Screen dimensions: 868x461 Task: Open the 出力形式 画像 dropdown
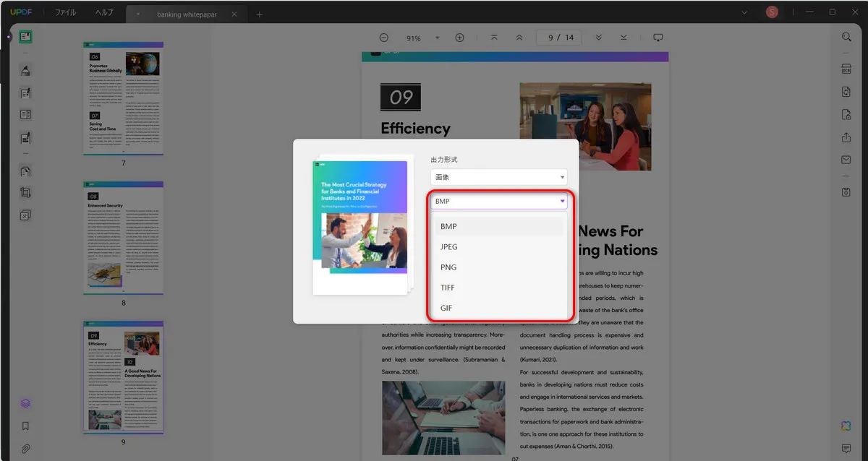tap(498, 177)
